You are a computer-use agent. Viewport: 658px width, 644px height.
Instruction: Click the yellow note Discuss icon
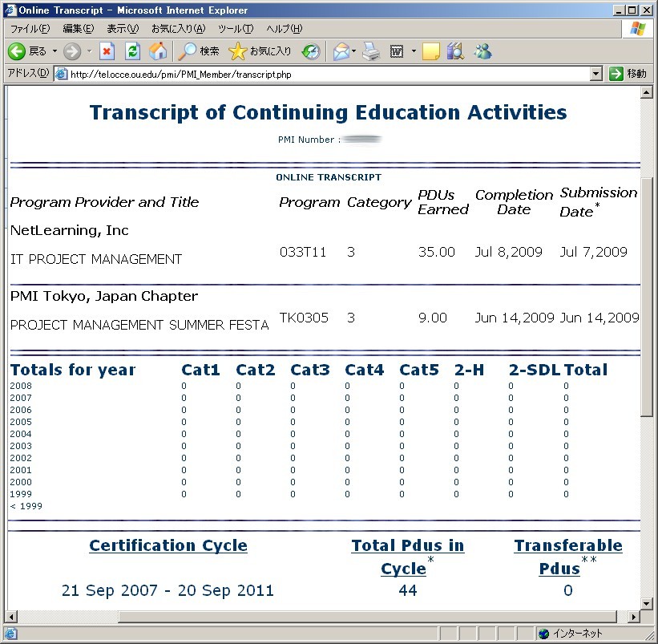(431, 51)
